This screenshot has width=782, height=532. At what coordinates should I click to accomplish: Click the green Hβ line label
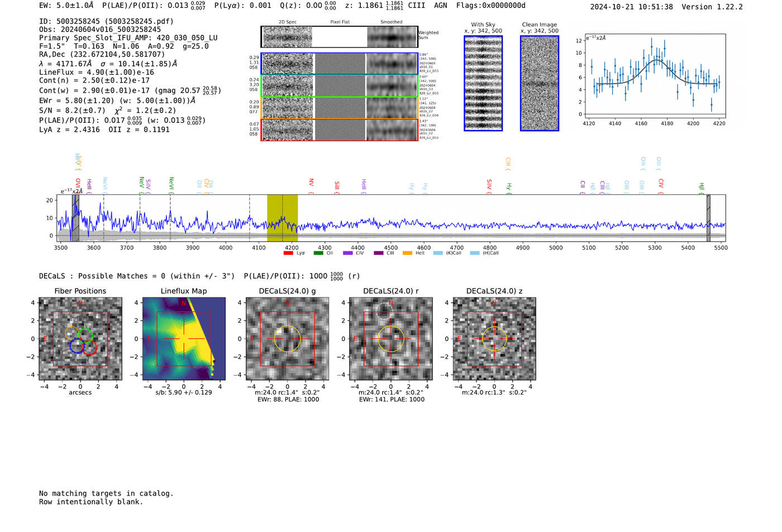pos(702,188)
